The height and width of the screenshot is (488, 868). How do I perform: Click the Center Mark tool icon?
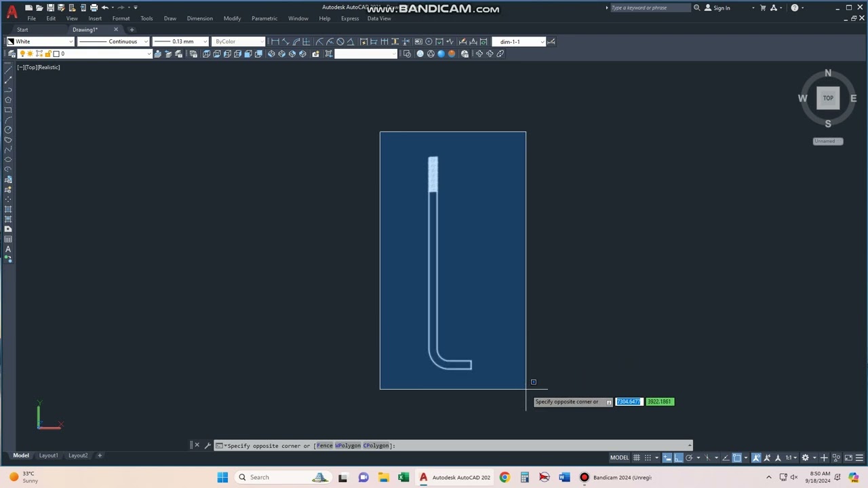coord(429,41)
